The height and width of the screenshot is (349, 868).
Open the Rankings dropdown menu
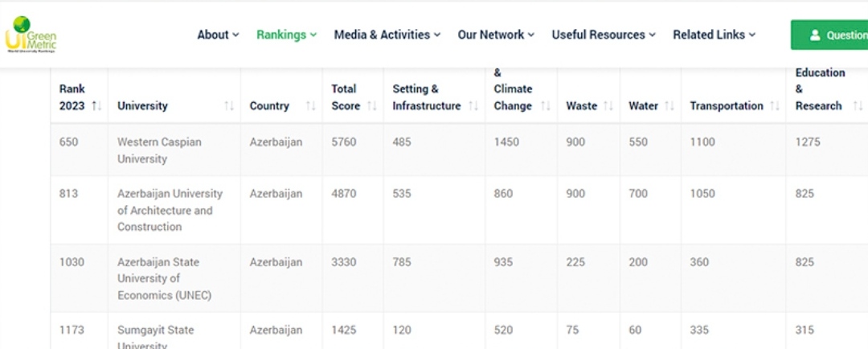tap(286, 35)
